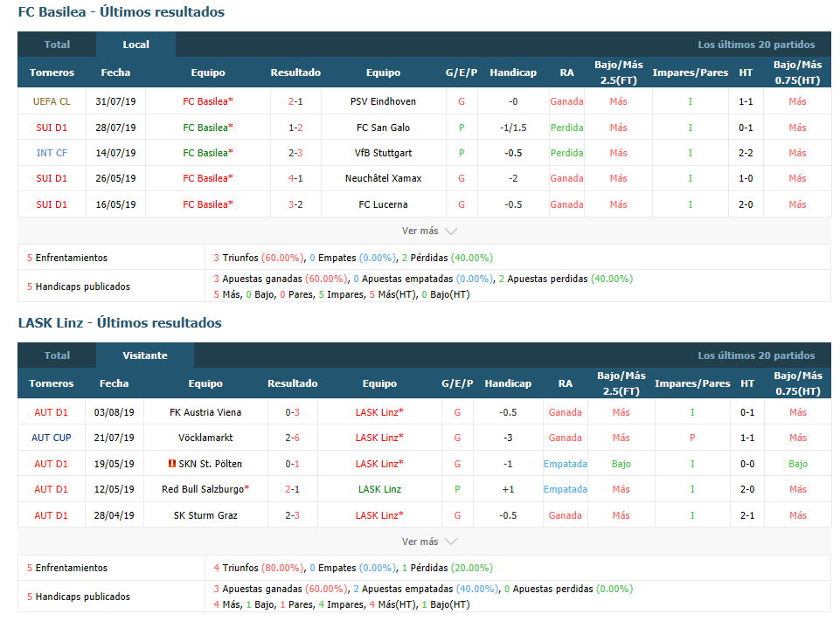Click Neuchâtel Xamax team name
Image resolution: width=840 pixels, height=621 pixels.
(x=383, y=178)
